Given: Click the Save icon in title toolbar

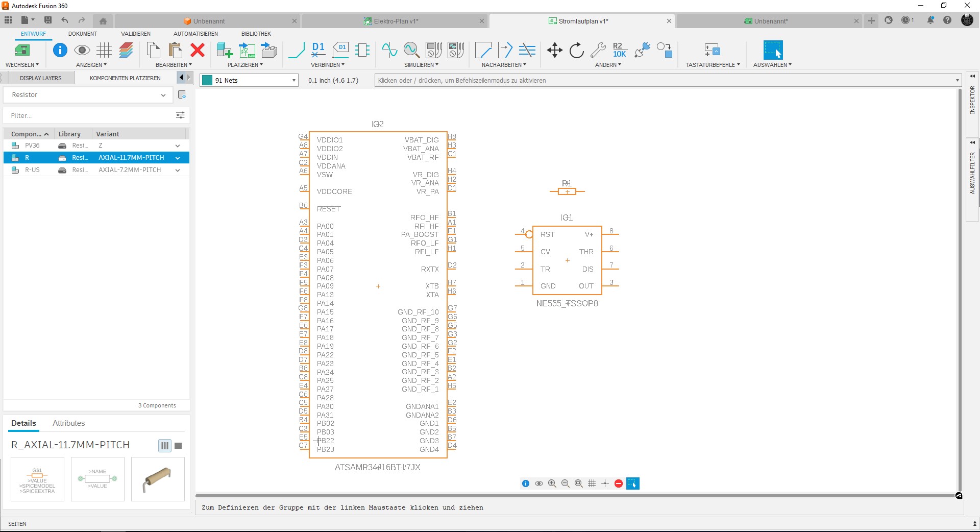Looking at the screenshot, I should click(x=48, y=20).
